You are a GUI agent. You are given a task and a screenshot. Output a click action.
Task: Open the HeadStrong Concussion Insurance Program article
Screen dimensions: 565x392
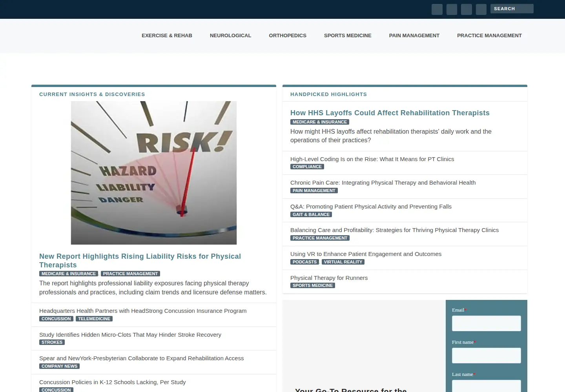tap(143, 311)
